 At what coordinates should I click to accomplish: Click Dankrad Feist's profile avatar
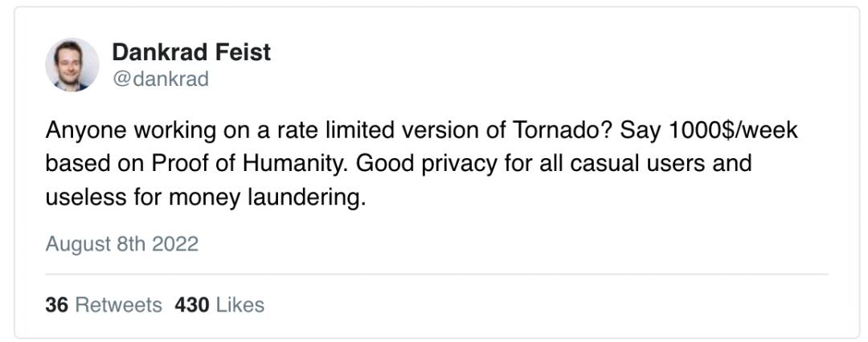72,64
